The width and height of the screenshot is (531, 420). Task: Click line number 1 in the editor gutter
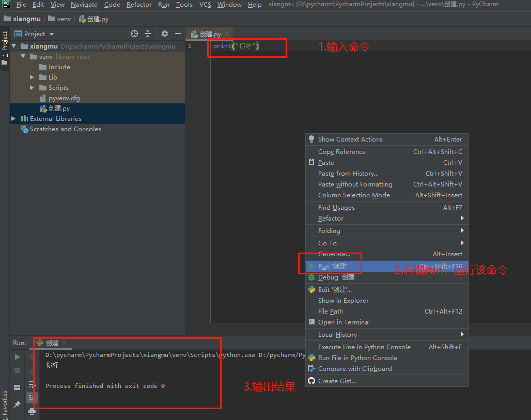click(190, 46)
